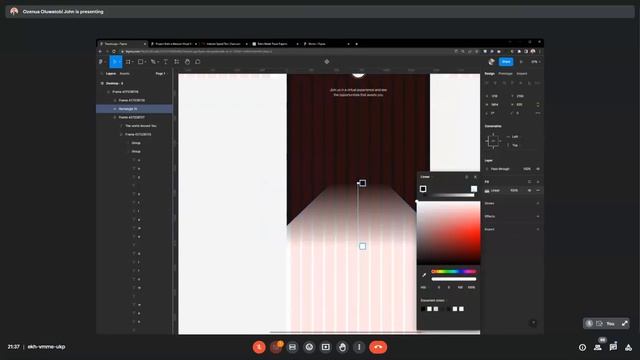The height and width of the screenshot is (360, 640).
Task: Open Page 1 pages dropdown
Action: [x=161, y=73]
